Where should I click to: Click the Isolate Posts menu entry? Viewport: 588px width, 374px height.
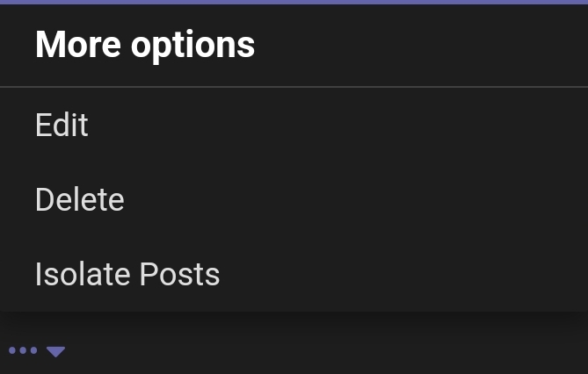click(x=127, y=275)
